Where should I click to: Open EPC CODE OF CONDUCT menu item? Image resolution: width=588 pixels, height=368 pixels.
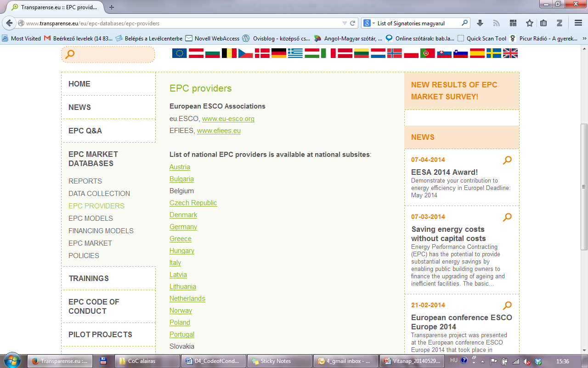click(94, 306)
